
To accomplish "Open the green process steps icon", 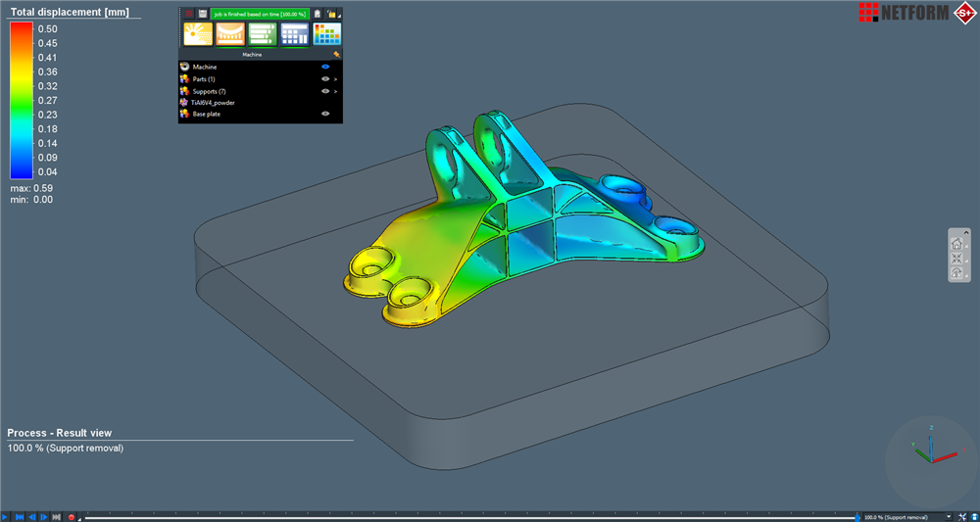I will 263,34.
